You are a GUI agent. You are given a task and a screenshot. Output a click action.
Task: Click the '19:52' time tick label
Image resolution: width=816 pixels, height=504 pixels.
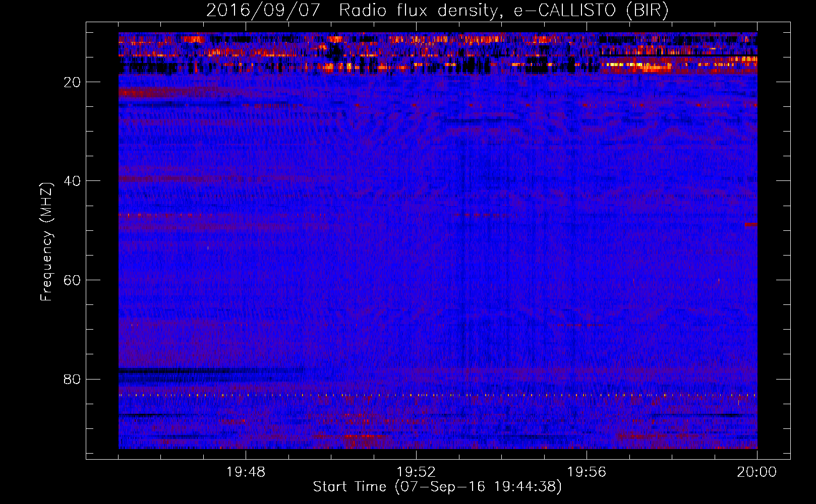pos(416,472)
